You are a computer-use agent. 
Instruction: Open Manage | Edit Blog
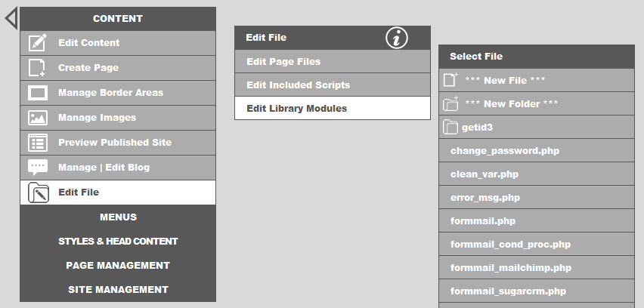point(118,168)
